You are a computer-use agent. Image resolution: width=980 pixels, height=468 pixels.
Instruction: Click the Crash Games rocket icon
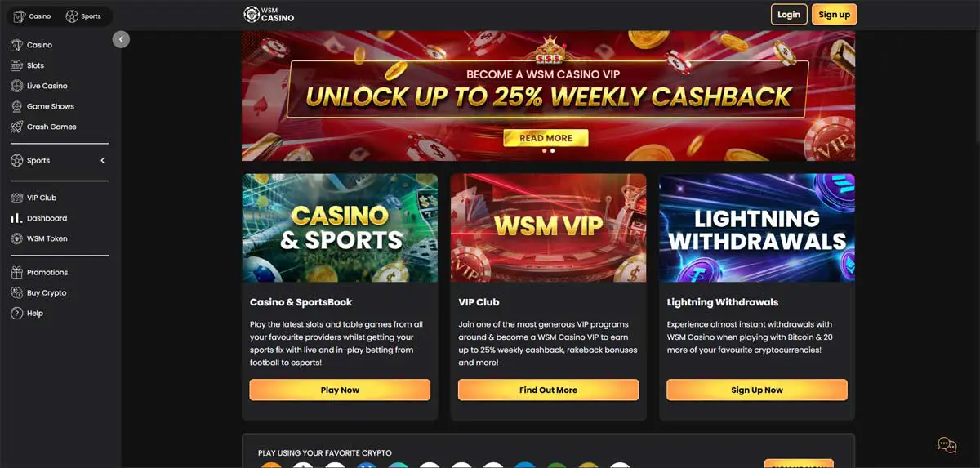16,127
